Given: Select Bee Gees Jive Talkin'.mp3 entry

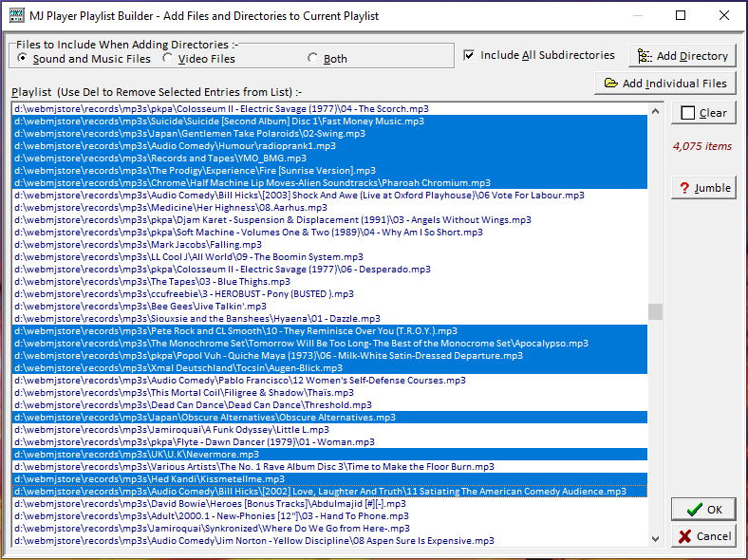Looking at the screenshot, I should [x=329, y=307].
